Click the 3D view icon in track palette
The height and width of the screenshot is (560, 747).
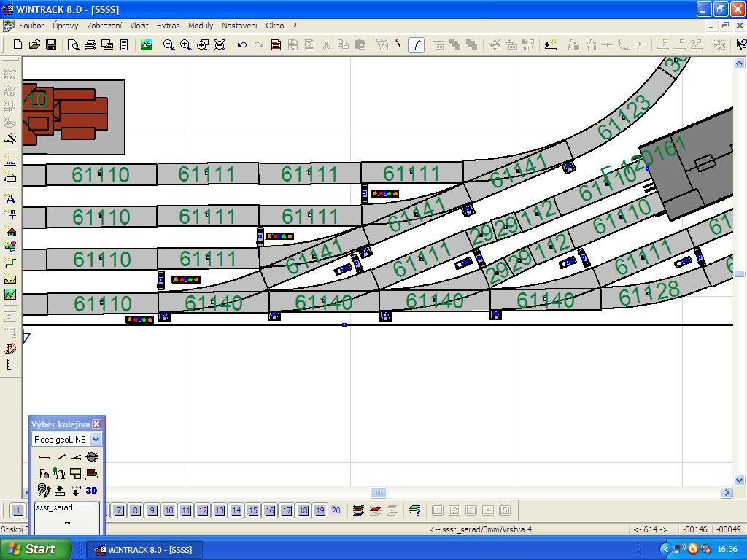click(x=91, y=490)
